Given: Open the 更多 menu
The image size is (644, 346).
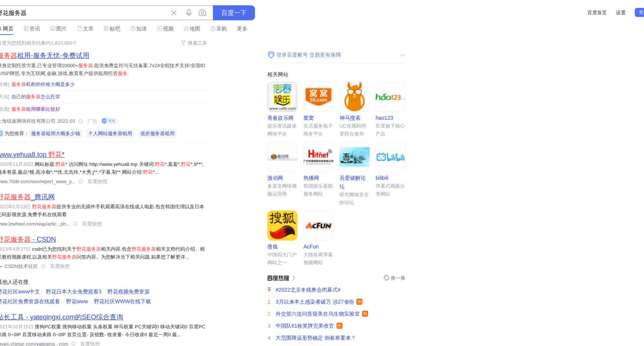Looking at the screenshot, I should pyautogui.click(x=242, y=29).
